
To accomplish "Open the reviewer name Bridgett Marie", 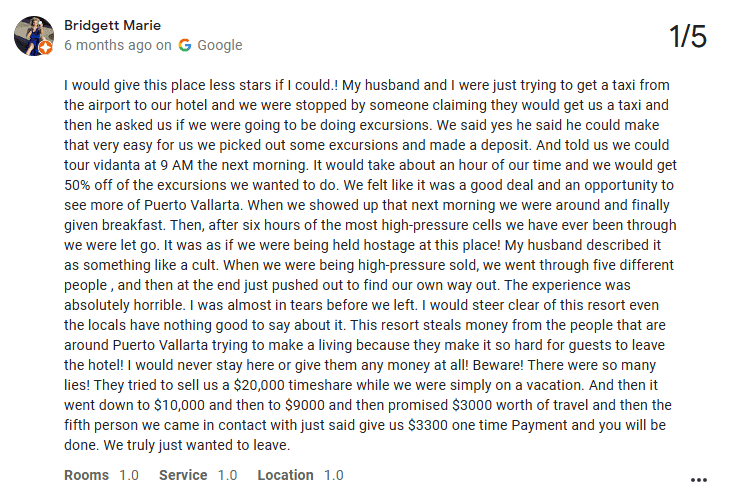I will pyautogui.click(x=113, y=25).
